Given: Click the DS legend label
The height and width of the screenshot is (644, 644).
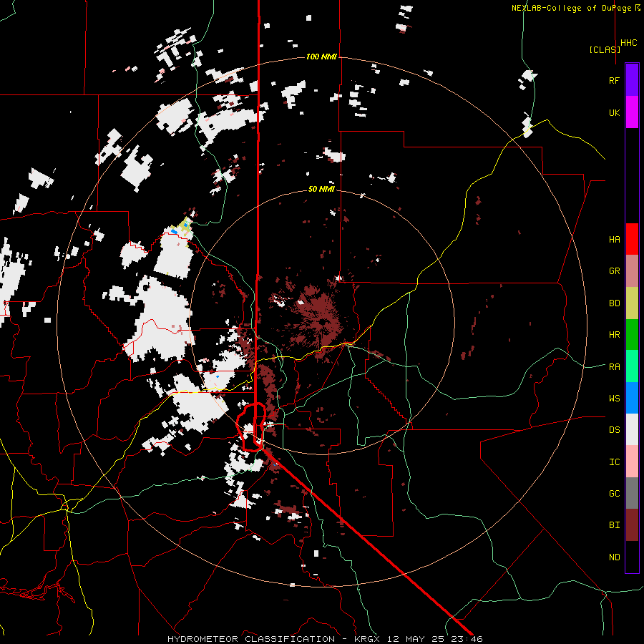Looking at the screenshot, I should coord(614,430).
